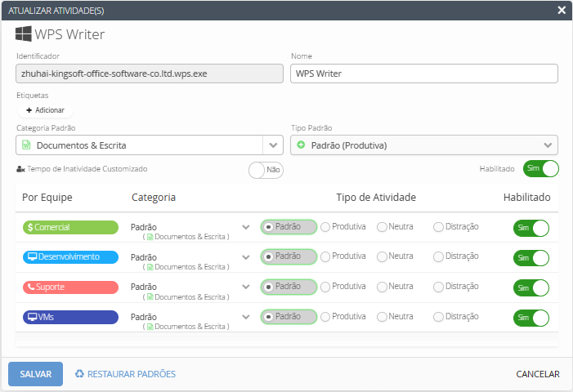Expand category dropdown for Comercial row
The image size is (573, 392).
(246, 227)
